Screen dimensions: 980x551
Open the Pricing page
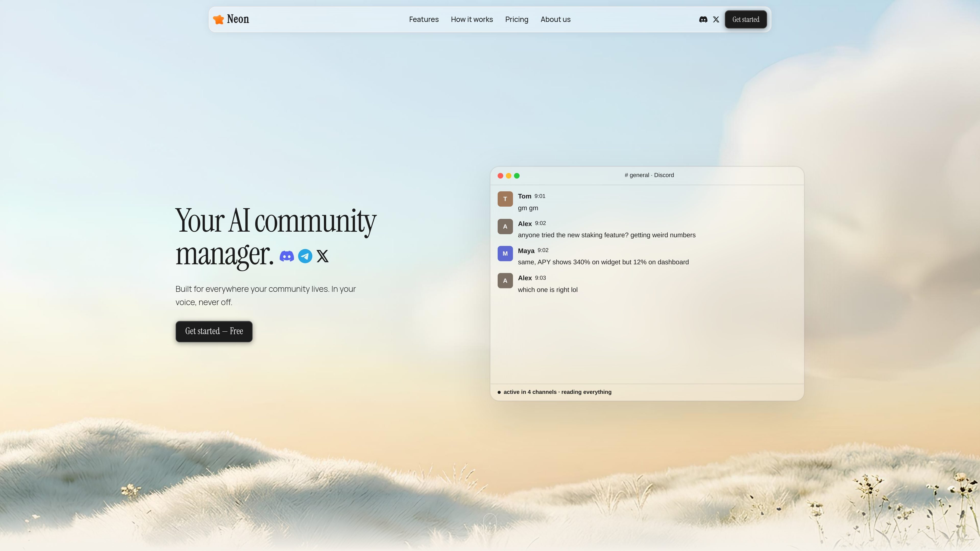pyautogui.click(x=517, y=19)
